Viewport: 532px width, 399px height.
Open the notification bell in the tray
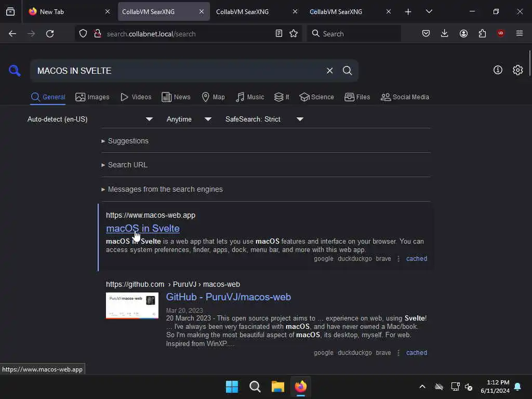point(518,387)
